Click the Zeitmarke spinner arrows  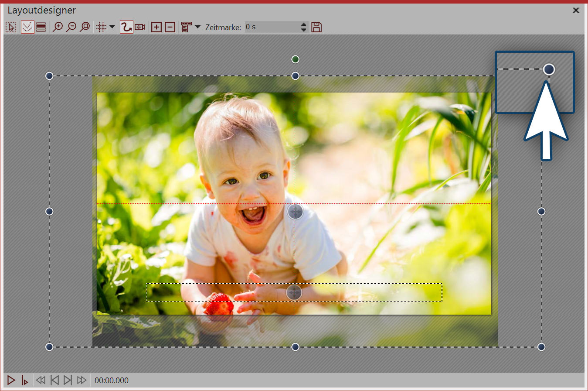tap(304, 27)
